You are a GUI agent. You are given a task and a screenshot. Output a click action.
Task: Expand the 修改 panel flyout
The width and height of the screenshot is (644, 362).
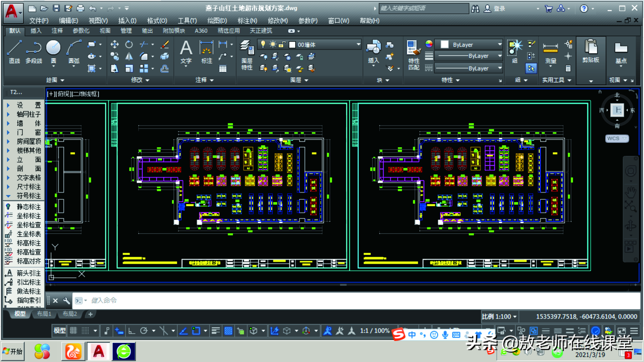click(140, 80)
